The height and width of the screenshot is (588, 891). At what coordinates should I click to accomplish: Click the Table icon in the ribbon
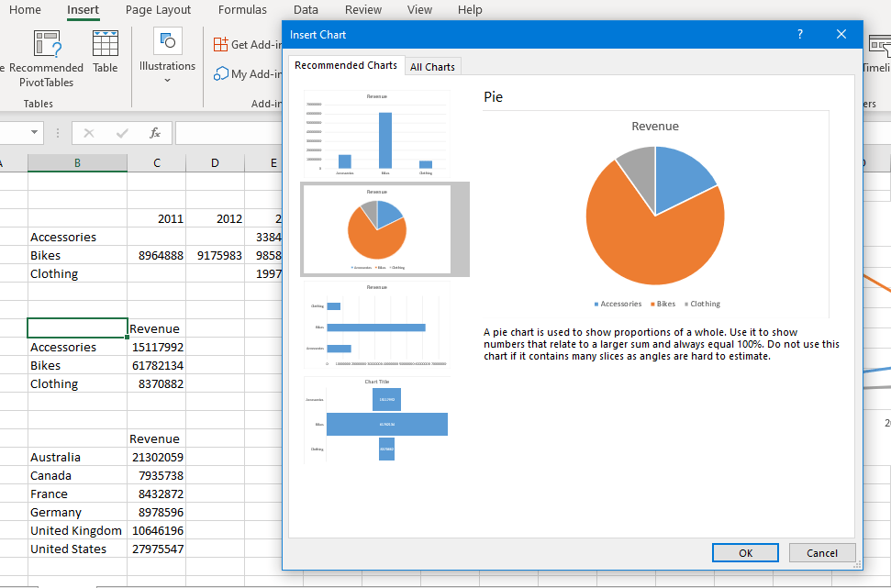(x=106, y=44)
